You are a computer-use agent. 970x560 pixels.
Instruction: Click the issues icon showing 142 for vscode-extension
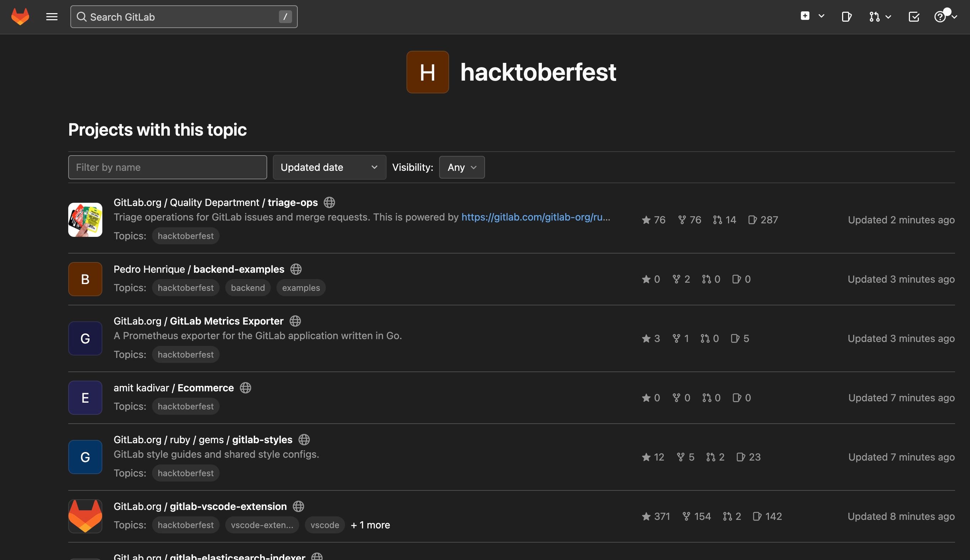click(x=757, y=516)
